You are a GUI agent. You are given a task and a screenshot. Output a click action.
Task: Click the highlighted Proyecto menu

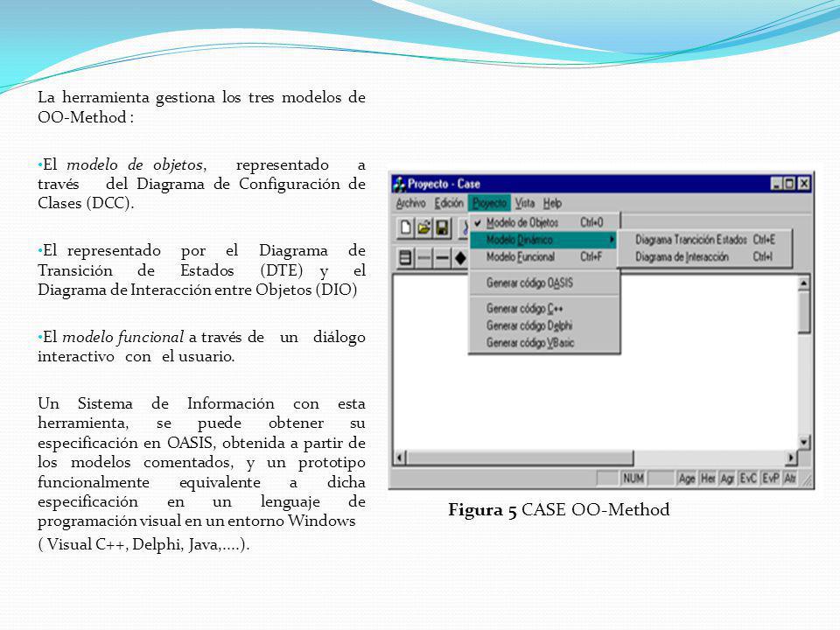[x=489, y=204]
